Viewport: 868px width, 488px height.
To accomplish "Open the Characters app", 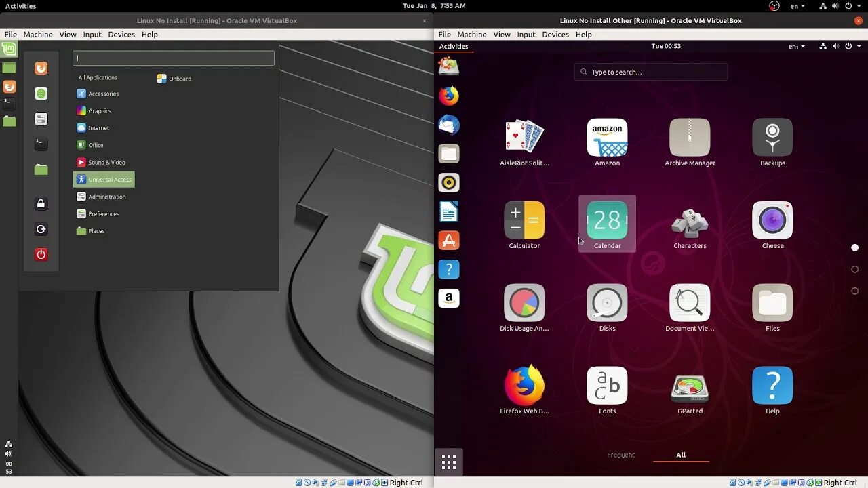I will point(690,225).
